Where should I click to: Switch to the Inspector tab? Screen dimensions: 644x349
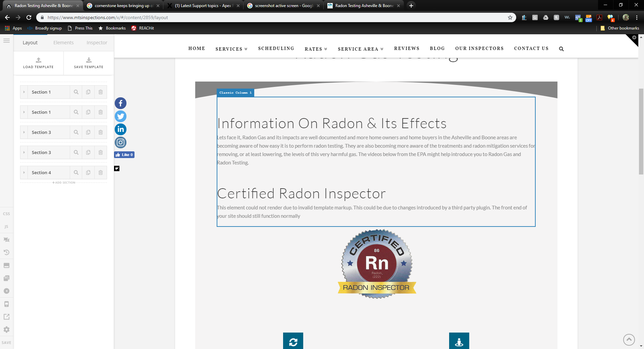click(x=97, y=43)
